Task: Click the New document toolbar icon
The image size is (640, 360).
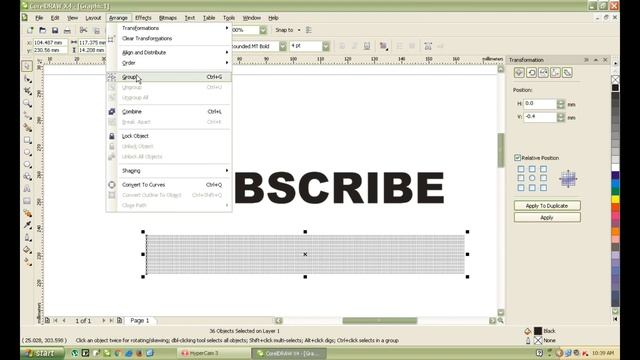Action: tap(30, 30)
